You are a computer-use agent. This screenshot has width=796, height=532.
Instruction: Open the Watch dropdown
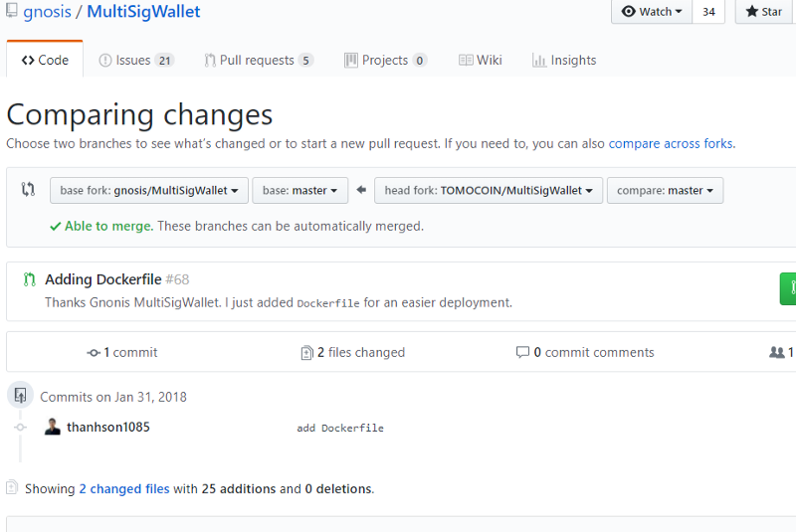tap(652, 12)
